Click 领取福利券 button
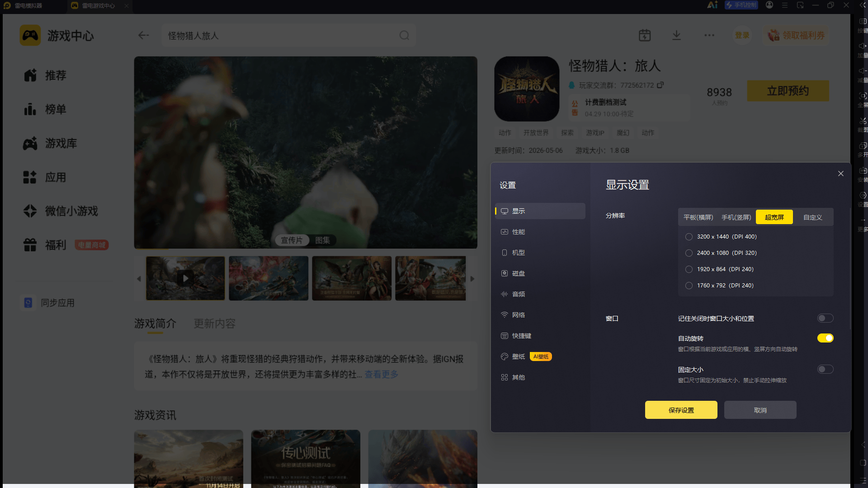The width and height of the screenshot is (868, 488). tap(796, 35)
